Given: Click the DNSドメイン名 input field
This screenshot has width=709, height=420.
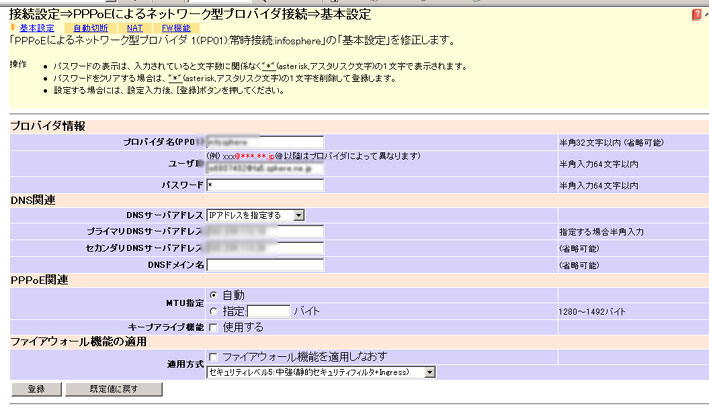Looking at the screenshot, I should click(x=265, y=265).
